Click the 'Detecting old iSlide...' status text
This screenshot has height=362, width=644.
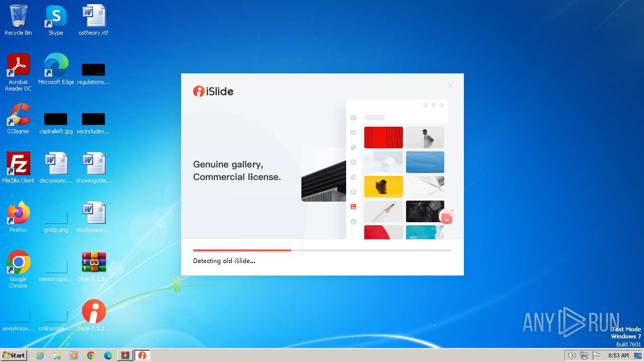[224, 261]
